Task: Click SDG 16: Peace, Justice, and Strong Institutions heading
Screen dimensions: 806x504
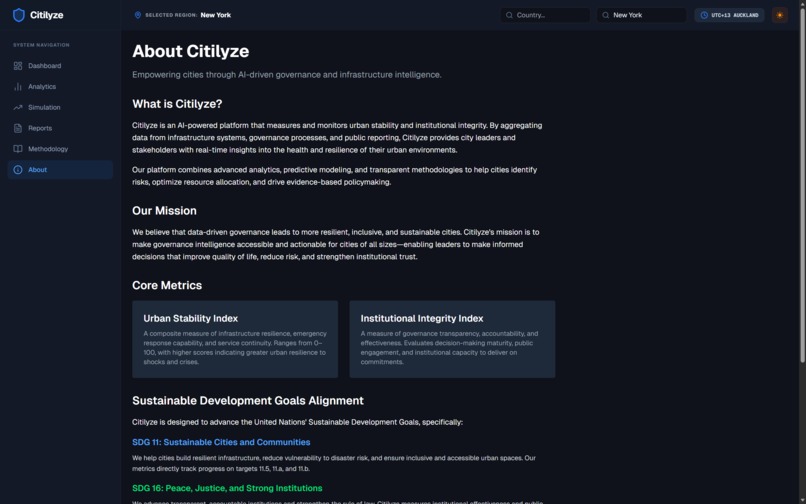Action: [227, 488]
